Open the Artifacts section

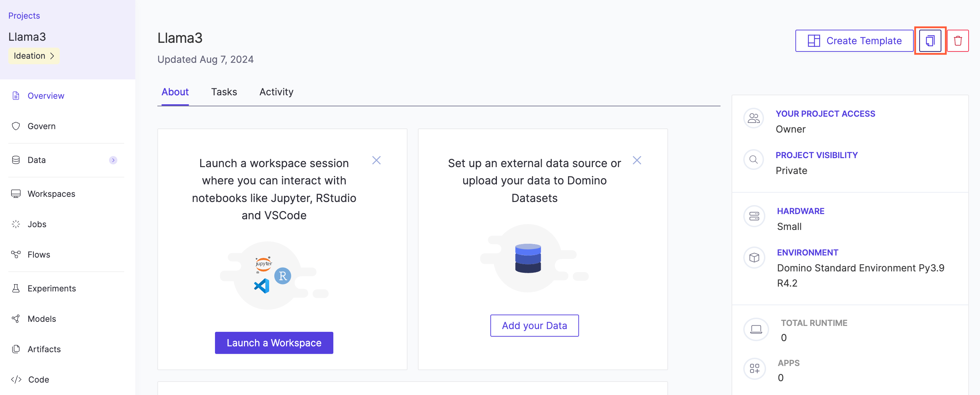[x=44, y=349]
